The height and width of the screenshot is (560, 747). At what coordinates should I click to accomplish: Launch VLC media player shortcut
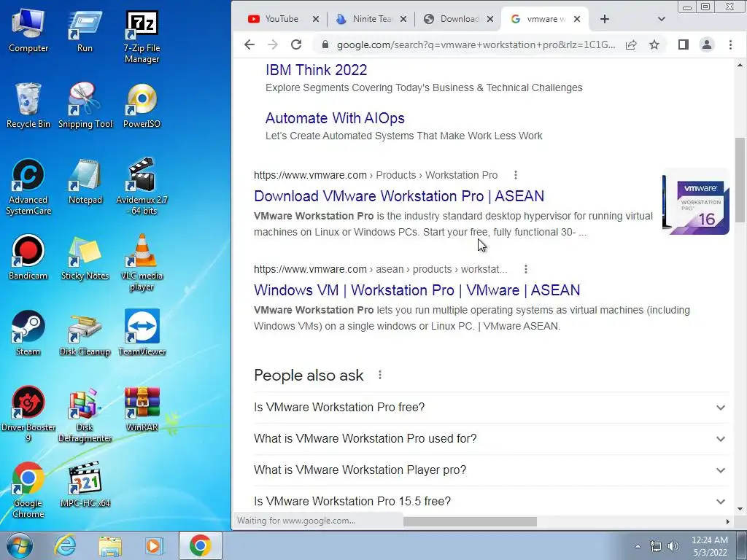click(x=142, y=262)
